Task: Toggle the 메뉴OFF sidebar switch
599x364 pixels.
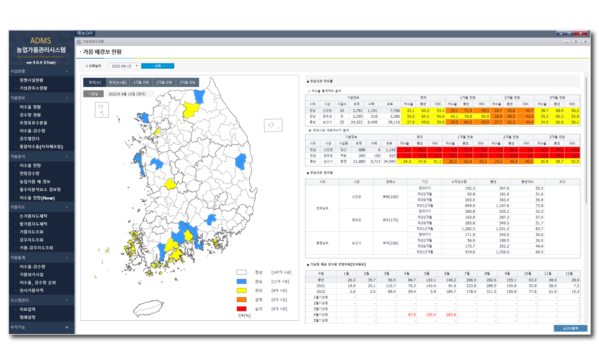Action: point(85,34)
